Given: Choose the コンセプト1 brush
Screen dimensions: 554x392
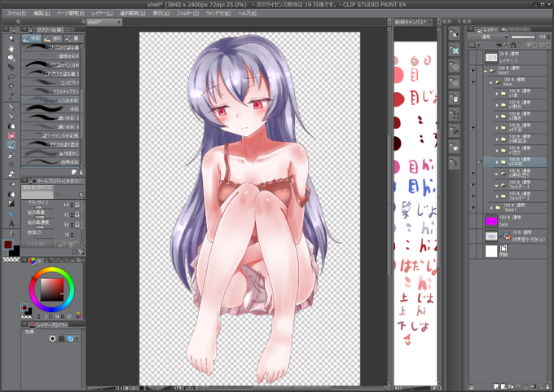Looking at the screenshot, I should pos(51,82).
